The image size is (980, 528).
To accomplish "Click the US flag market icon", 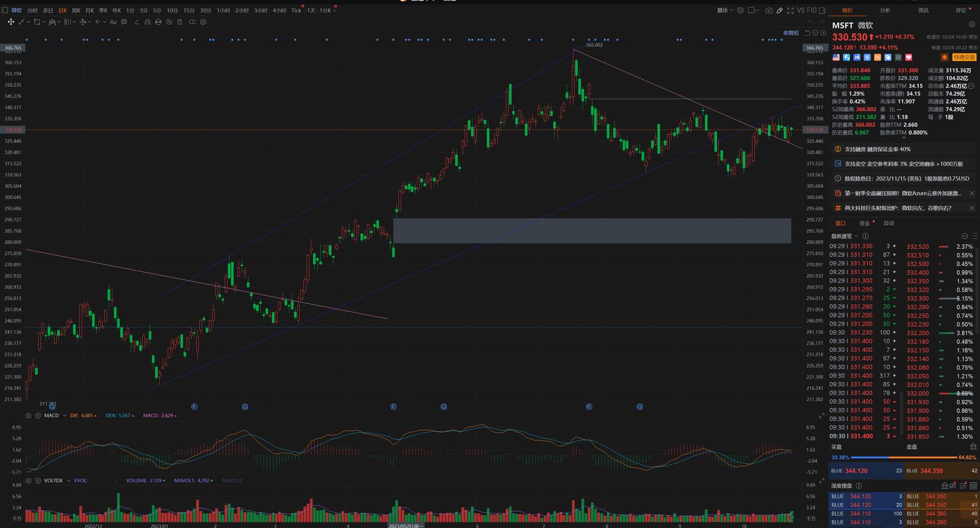I will (836, 58).
